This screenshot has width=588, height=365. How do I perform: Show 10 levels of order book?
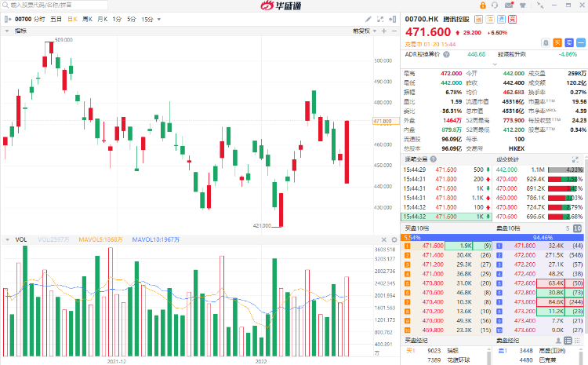578,228
